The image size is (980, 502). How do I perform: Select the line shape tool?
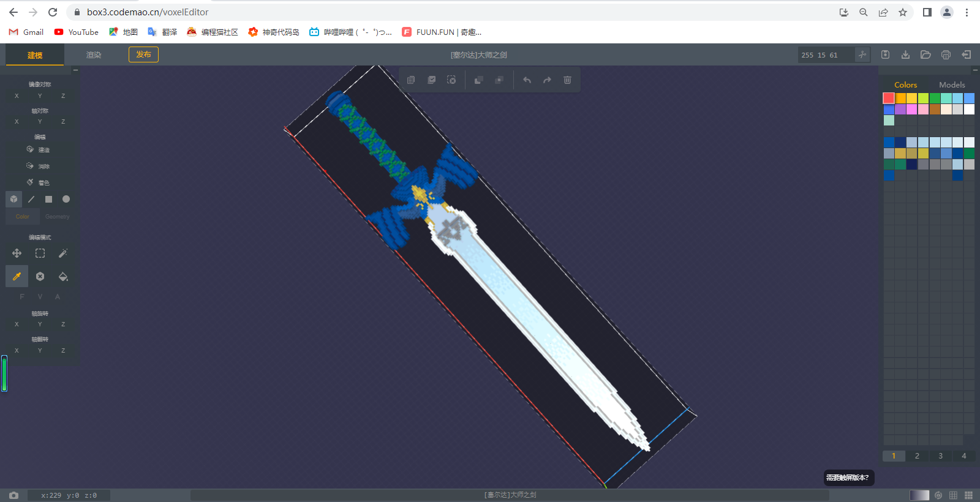[31, 199]
